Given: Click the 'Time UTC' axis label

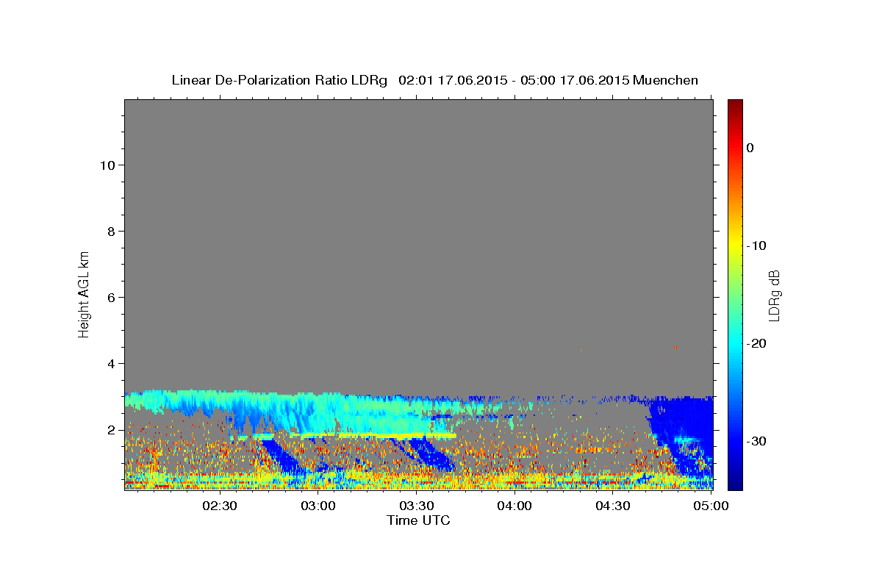Looking at the screenshot, I should (418, 520).
